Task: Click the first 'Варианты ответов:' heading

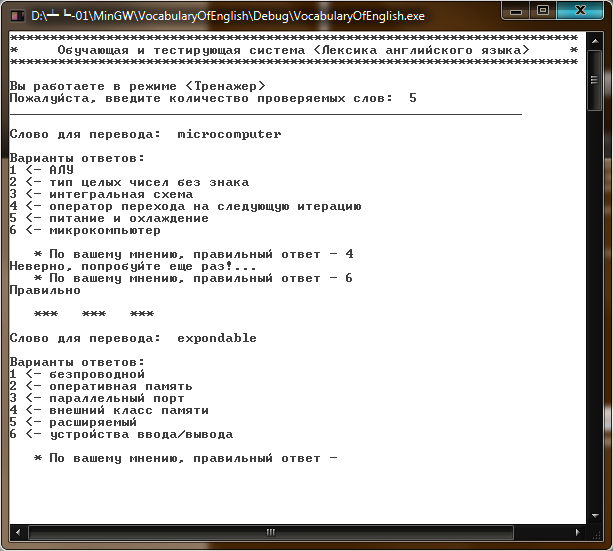Action: [x=77, y=158]
